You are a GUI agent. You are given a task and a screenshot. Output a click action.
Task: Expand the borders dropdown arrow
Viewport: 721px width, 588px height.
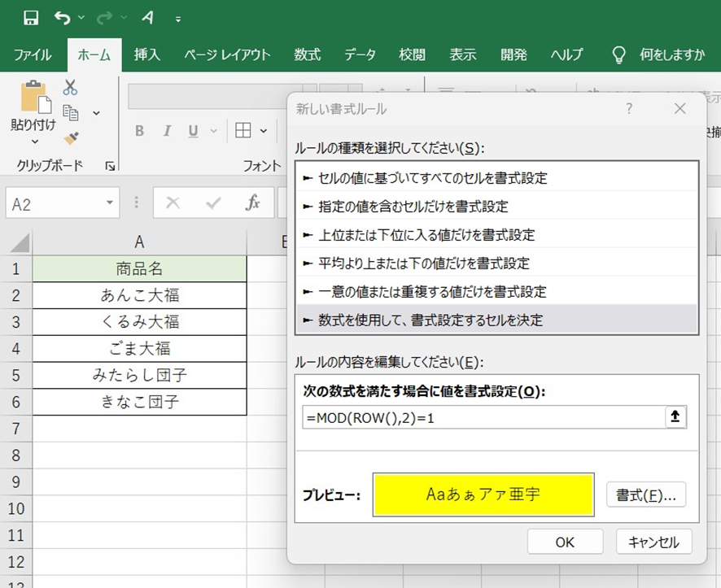(x=264, y=131)
